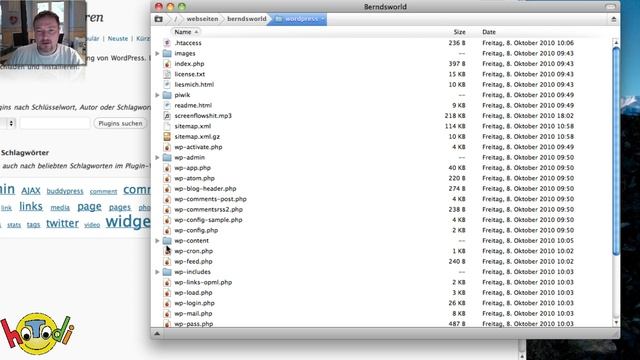This screenshot has height=360, width=640.
Task: Click the pages tag link
Action: pos(120,207)
